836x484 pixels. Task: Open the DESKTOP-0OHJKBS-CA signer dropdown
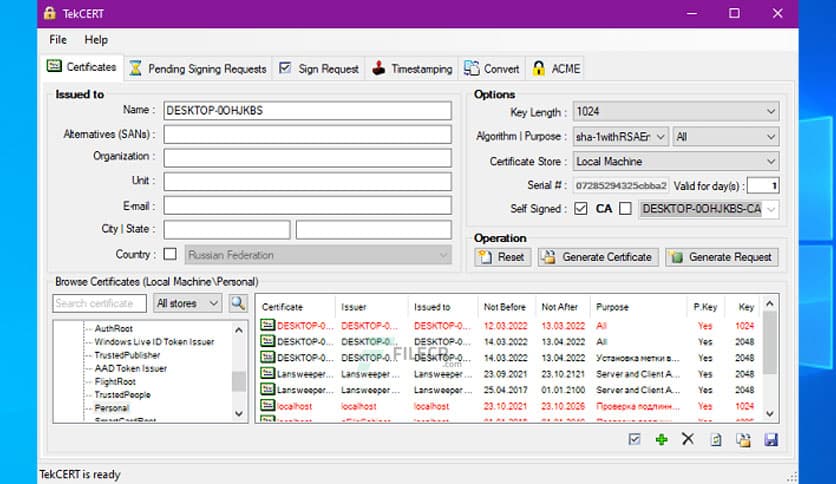click(709, 209)
